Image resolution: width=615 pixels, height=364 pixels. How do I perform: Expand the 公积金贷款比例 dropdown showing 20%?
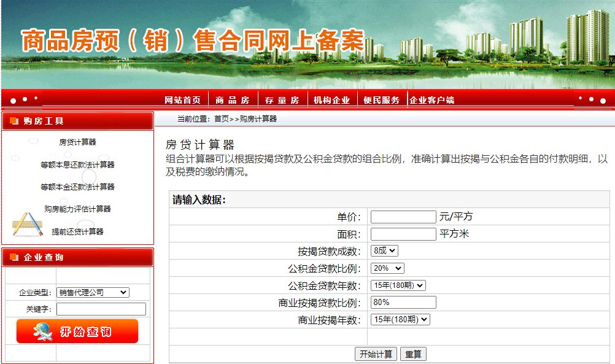(x=387, y=268)
